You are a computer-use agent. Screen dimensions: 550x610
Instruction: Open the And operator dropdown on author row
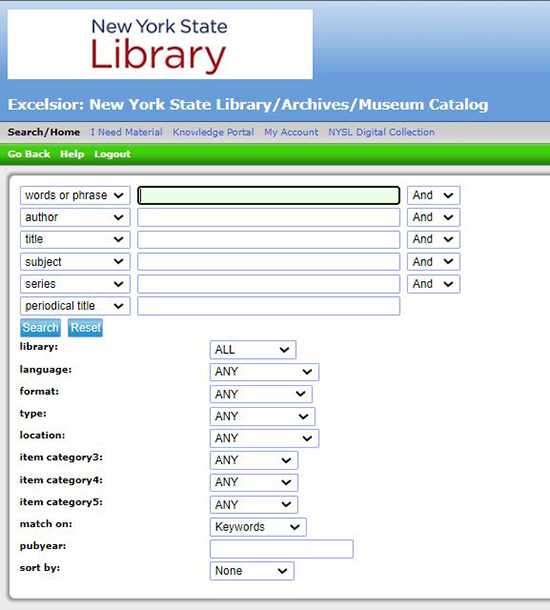[433, 217]
